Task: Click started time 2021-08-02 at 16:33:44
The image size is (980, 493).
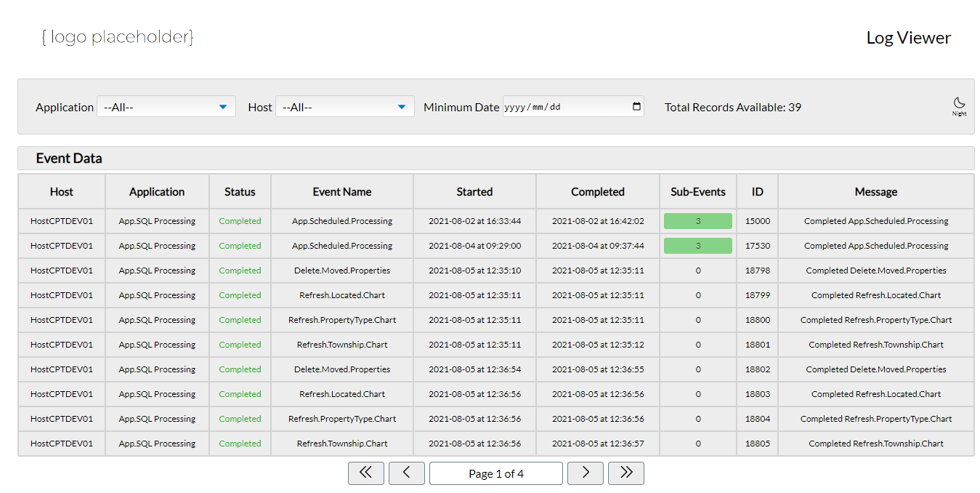Action: (x=474, y=221)
